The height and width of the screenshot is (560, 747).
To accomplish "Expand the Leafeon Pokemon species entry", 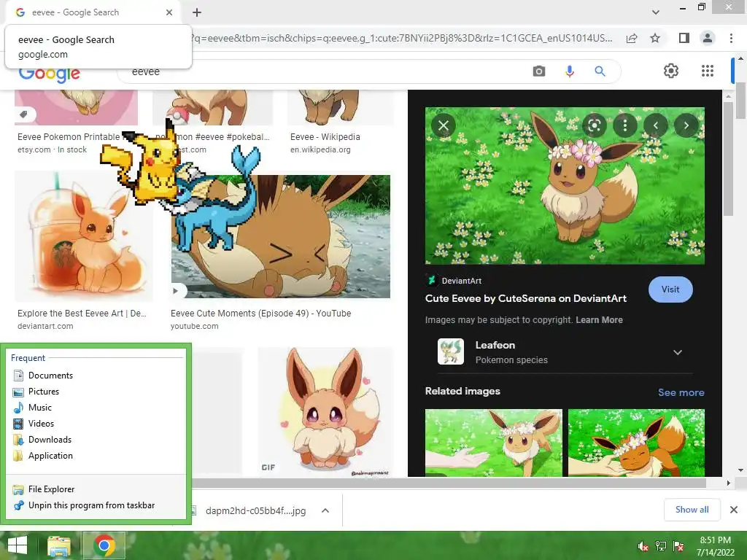I will 678,352.
